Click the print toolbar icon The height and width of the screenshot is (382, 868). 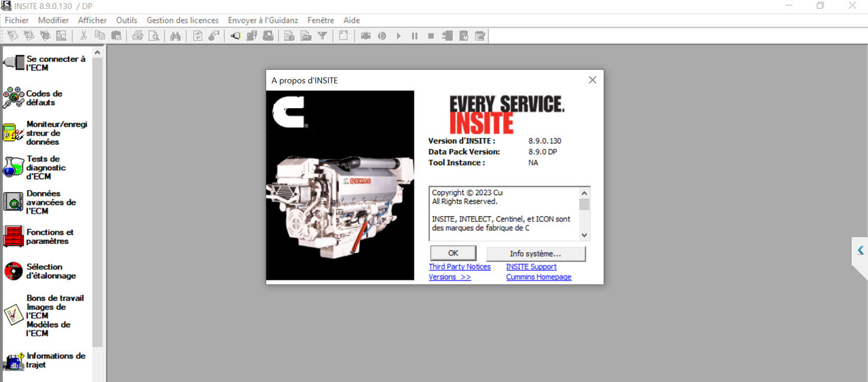point(138,35)
